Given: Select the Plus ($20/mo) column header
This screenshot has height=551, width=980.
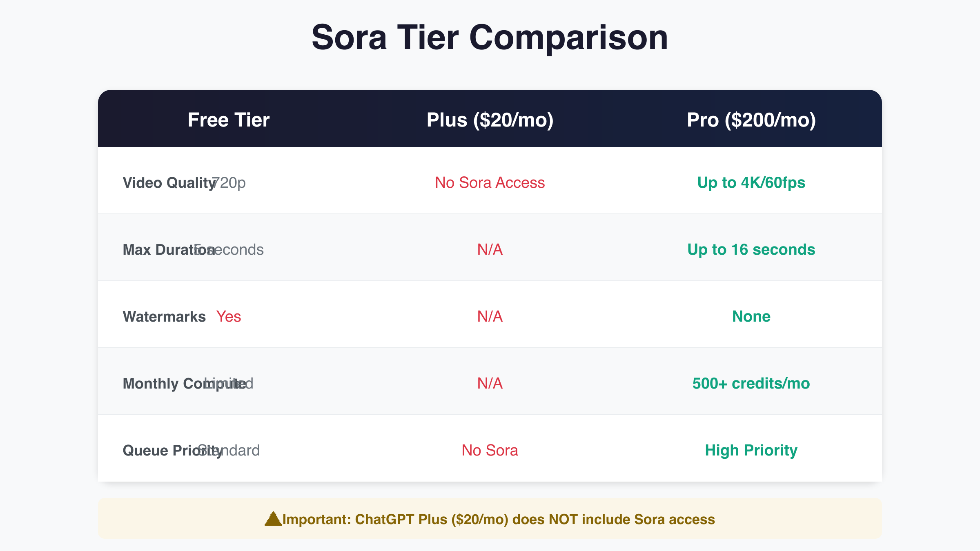Looking at the screenshot, I should 490,120.
